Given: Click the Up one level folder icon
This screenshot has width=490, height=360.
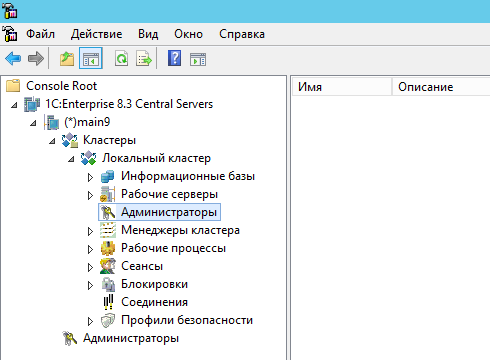Looking at the screenshot, I should click(67, 59).
